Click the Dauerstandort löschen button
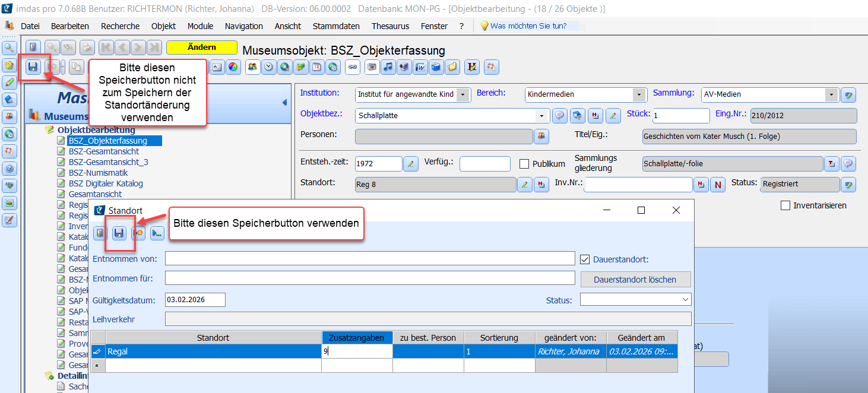The image size is (868, 393). point(635,279)
